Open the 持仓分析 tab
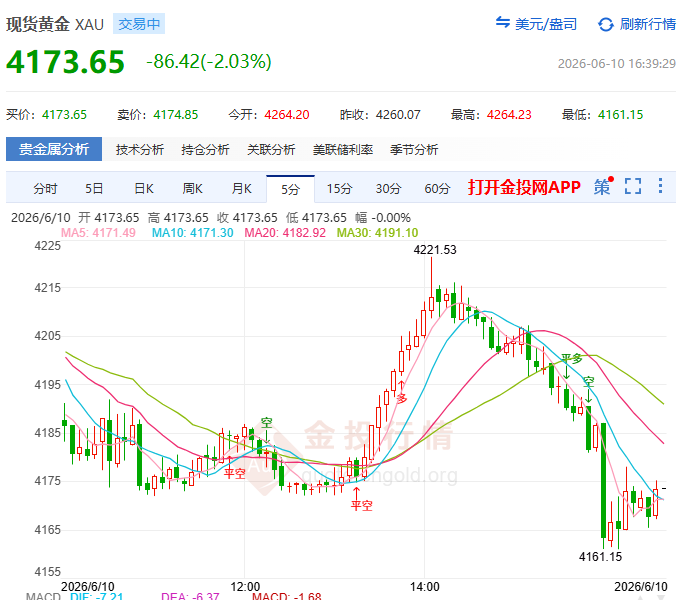680x600 pixels. click(x=205, y=150)
